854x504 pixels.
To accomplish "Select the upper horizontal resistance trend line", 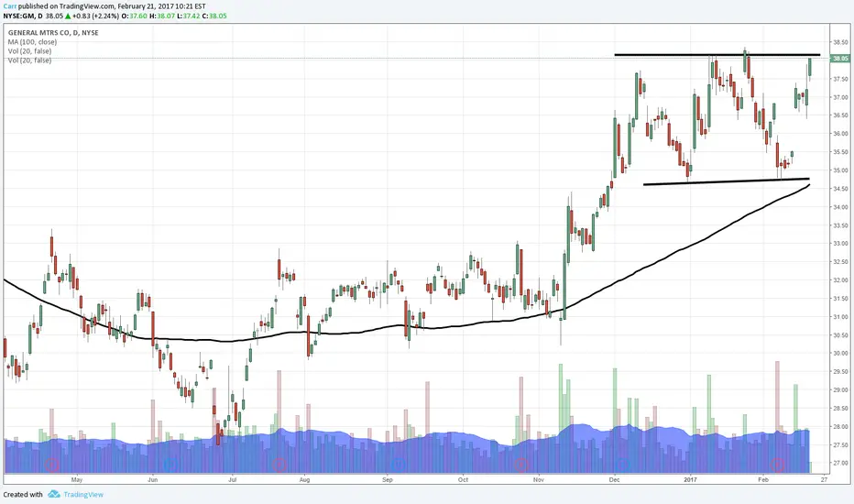I will (717, 55).
